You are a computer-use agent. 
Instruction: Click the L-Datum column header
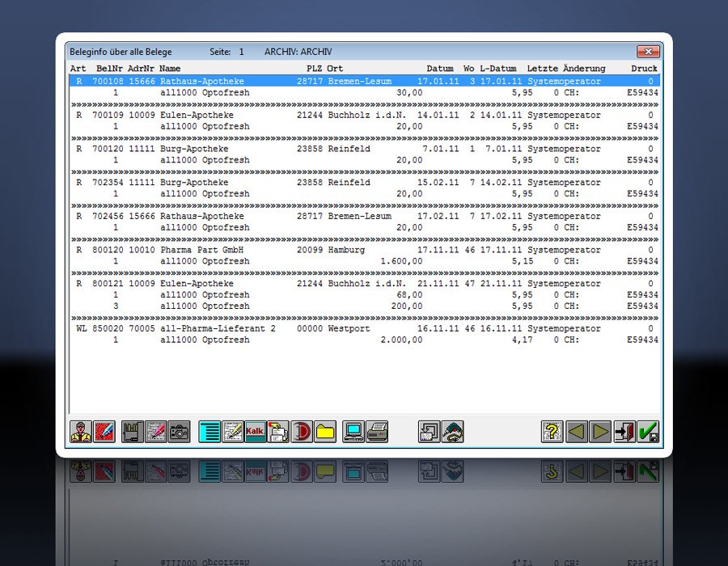(x=498, y=69)
